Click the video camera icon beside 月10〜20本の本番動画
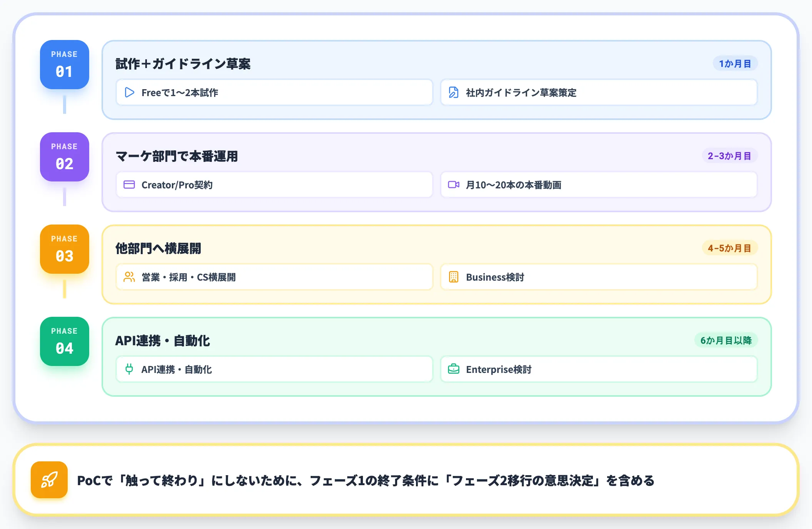This screenshot has height=529, width=812. click(x=454, y=185)
